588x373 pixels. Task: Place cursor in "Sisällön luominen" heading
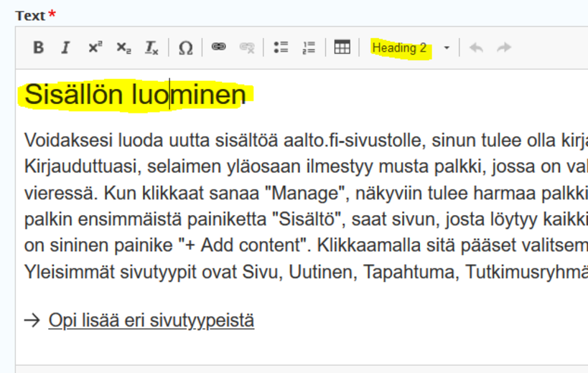point(135,95)
